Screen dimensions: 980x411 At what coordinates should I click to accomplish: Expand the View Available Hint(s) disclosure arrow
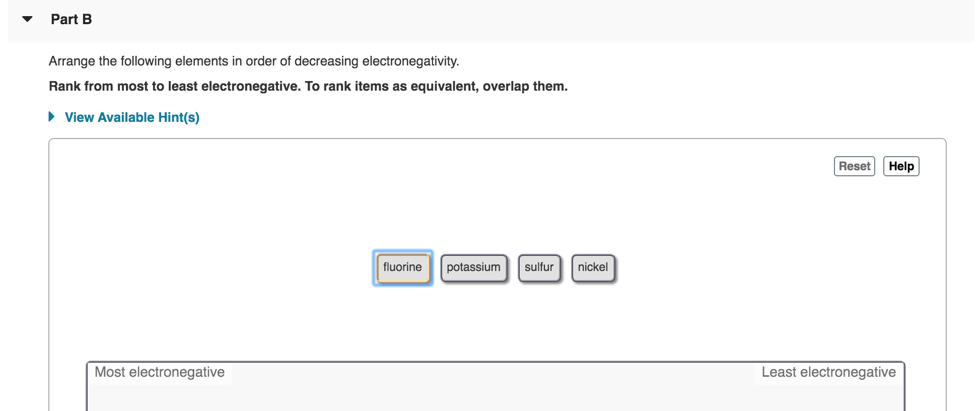point(50,117)
